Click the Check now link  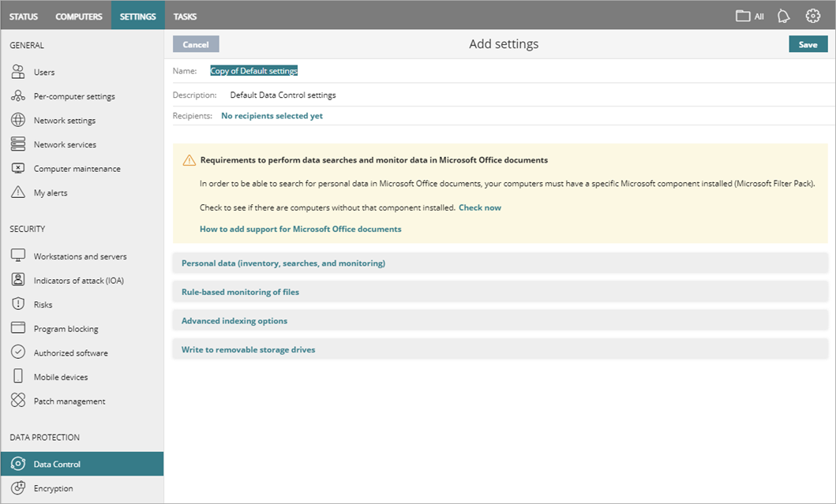pyautogui.click(x=479, y=208)
